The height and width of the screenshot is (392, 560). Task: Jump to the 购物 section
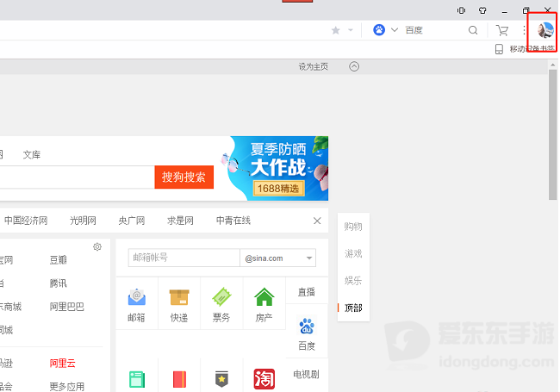click(353, 227)
